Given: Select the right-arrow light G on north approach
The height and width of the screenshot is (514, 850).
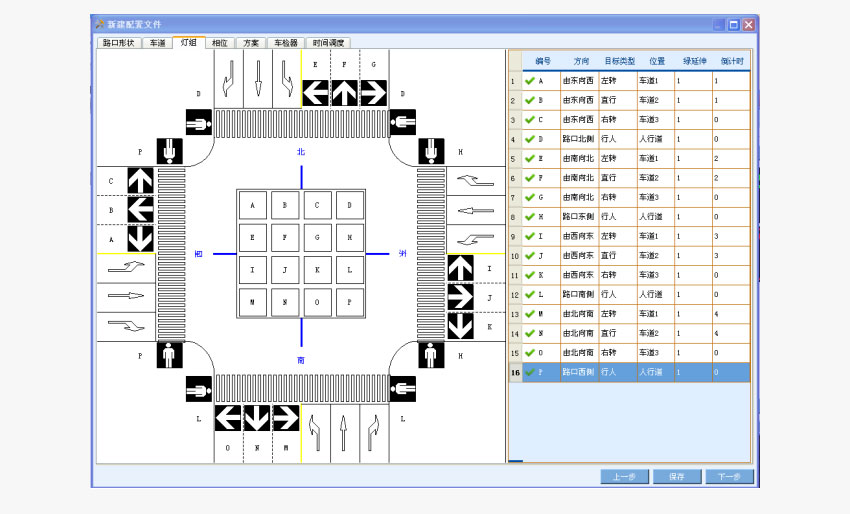Looking at the screenshot, I should coord(373,93).
